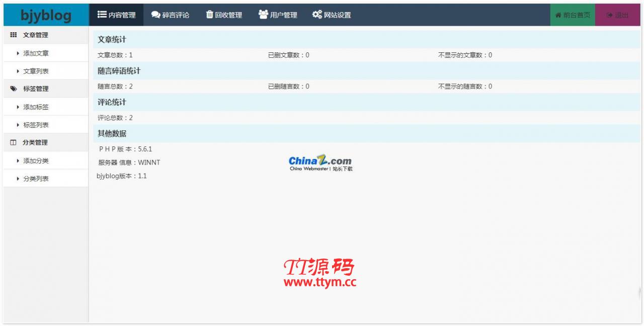
Task: Click the home icon in 前台首页 button
Action: pos(558,15)
